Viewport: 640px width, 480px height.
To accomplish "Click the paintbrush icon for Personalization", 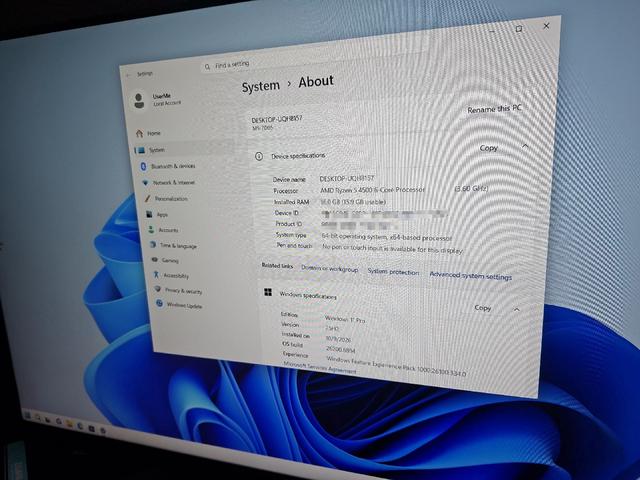I will pyautogui.click(x=147, y=198).
